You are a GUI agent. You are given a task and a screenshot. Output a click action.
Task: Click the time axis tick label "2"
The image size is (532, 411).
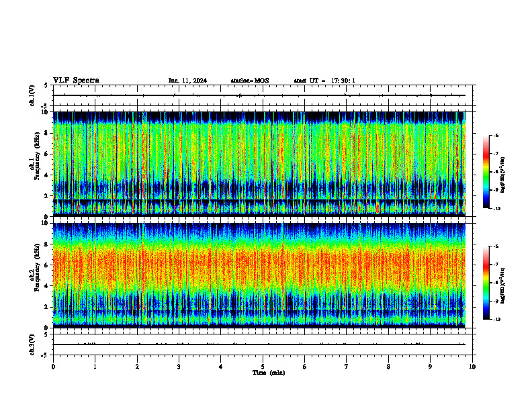(137, 367)
